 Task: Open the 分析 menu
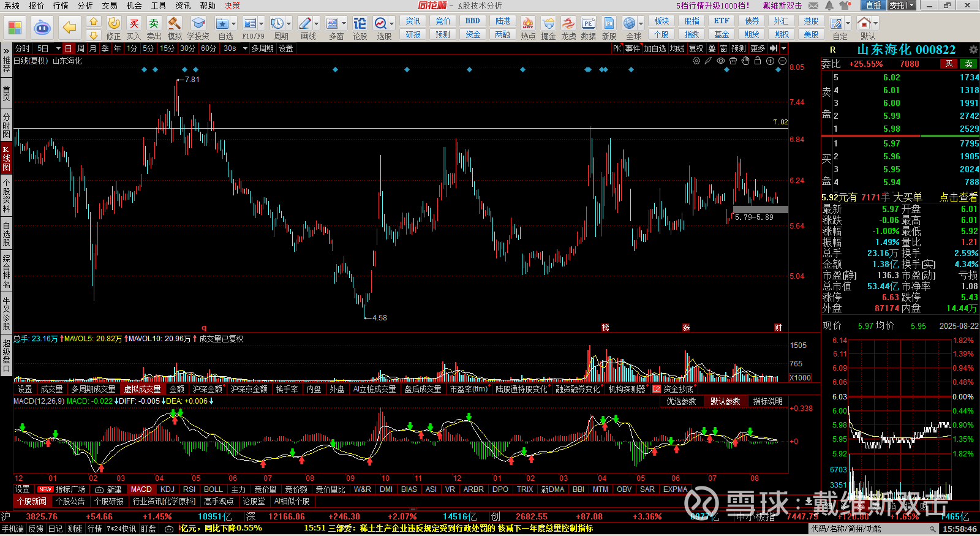pyautogui.click(x=85, y=6)
